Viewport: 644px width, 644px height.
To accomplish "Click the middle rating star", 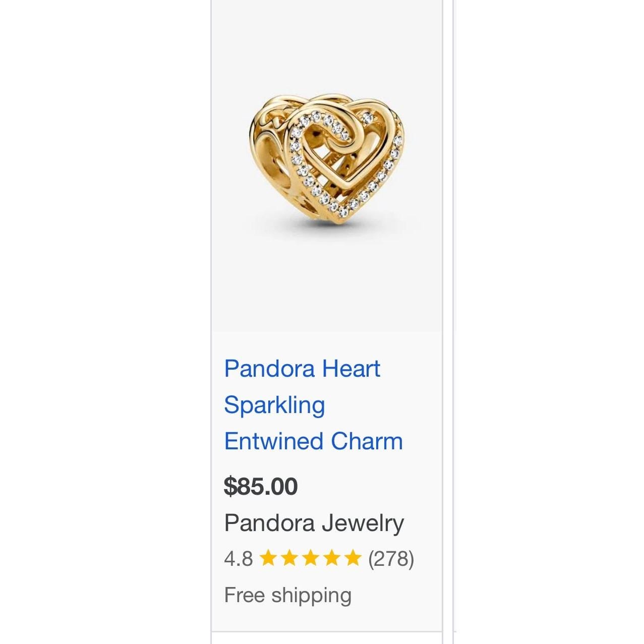I will pos(310,558).
